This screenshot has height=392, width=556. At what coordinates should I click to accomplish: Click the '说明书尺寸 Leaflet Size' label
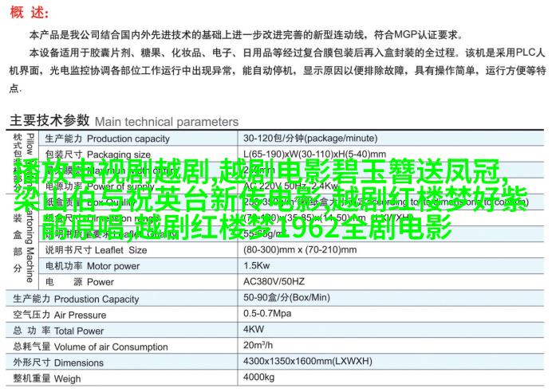[x=96, y=250]
